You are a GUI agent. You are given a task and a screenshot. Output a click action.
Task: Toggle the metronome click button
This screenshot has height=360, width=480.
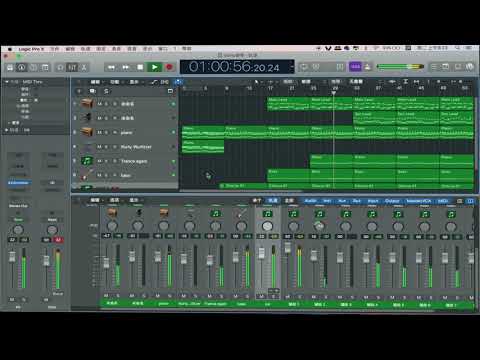367,67
